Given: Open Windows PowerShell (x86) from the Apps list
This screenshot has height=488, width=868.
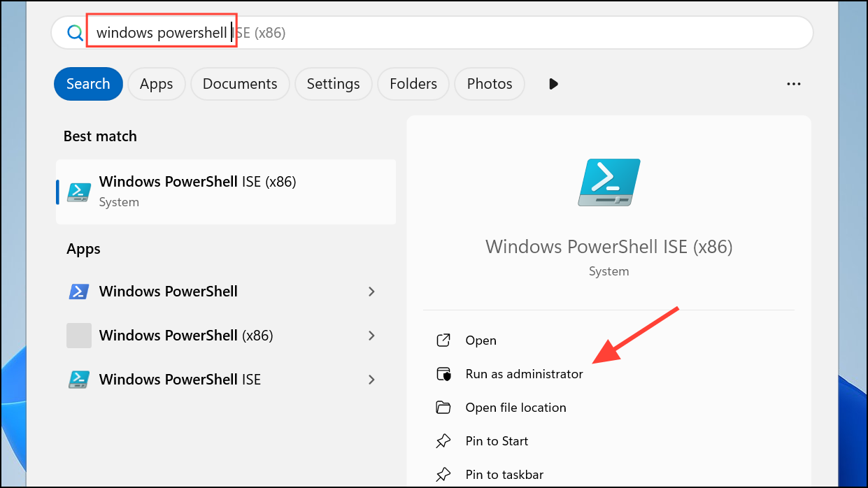Looking at the screenshot, I should tap(226, 336).
